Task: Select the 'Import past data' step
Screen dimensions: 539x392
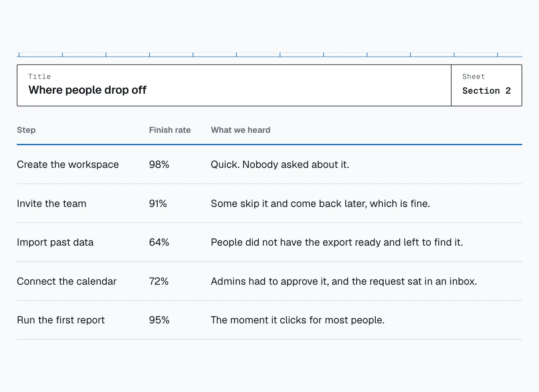Action: (55, 242)
